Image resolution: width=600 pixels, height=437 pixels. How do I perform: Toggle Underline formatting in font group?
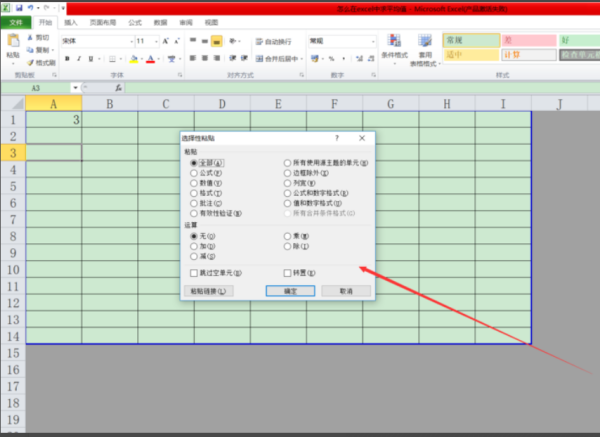point(91,59)
